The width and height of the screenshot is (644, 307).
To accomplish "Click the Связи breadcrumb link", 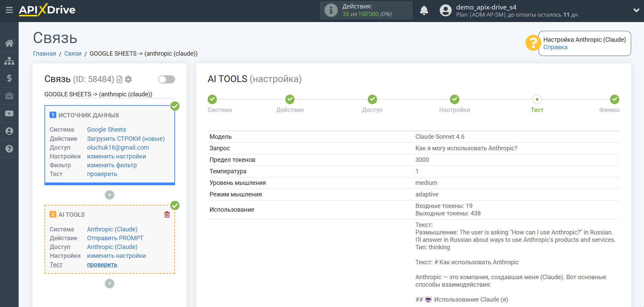I will click(73, 54).
